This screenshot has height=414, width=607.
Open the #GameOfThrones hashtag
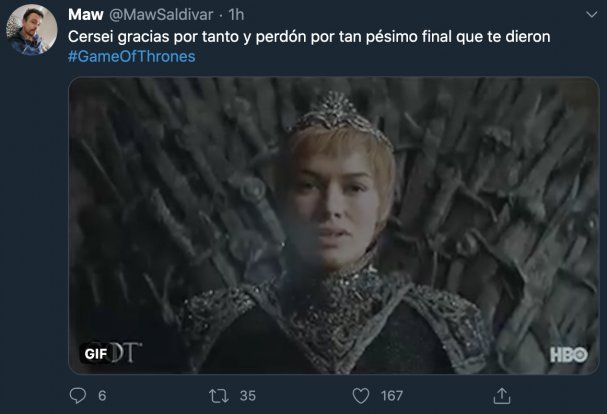coord(132,57)
